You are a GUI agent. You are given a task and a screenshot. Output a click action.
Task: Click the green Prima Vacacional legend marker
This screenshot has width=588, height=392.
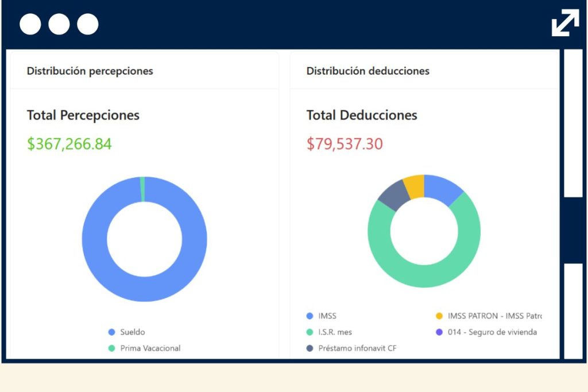point(110,348)
